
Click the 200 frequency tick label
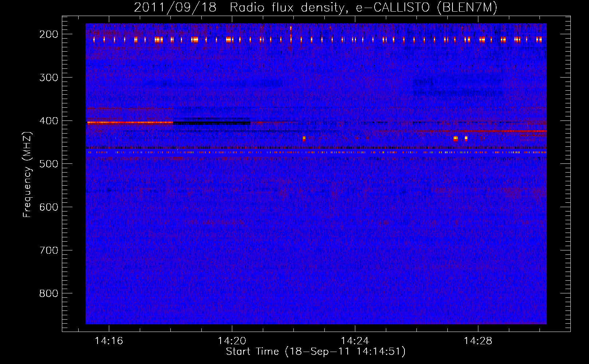[x=49, y=34]
